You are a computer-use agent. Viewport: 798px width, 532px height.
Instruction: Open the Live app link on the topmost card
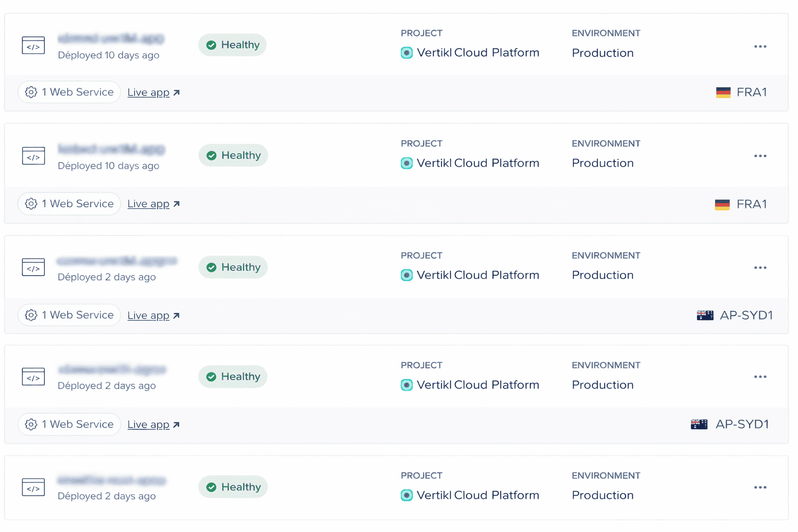point(153,92)
